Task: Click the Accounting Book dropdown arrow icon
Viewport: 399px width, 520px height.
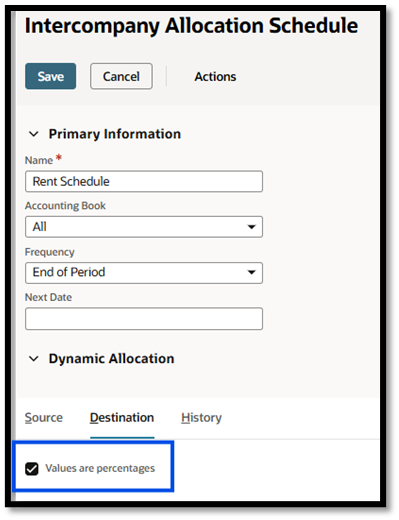Action: 251,227
